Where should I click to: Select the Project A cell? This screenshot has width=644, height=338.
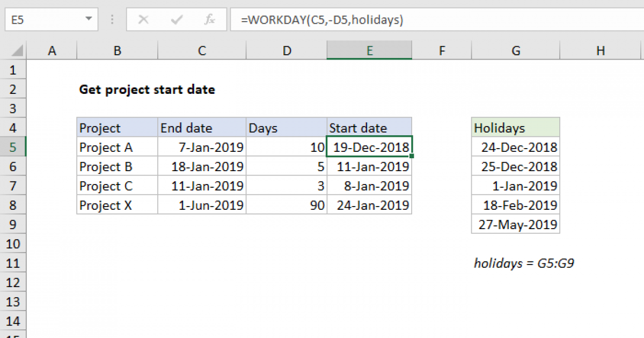pos(117,147)
